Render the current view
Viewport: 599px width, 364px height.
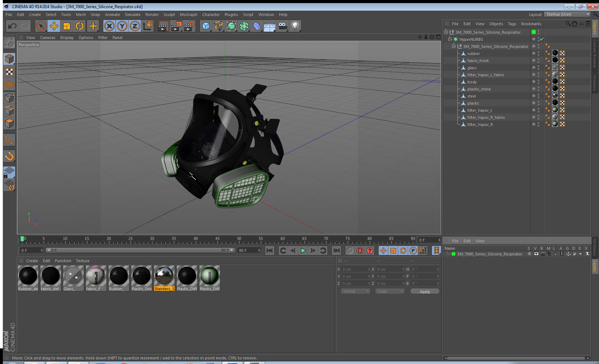point(163,26)
